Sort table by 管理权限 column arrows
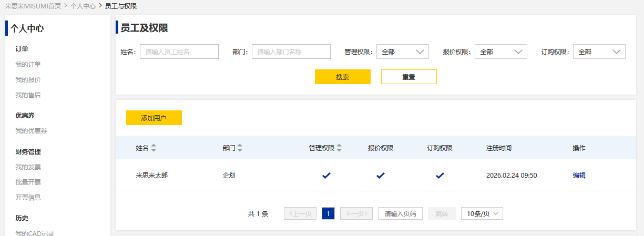The image size is (644, 236). click(x=339, y=148)
